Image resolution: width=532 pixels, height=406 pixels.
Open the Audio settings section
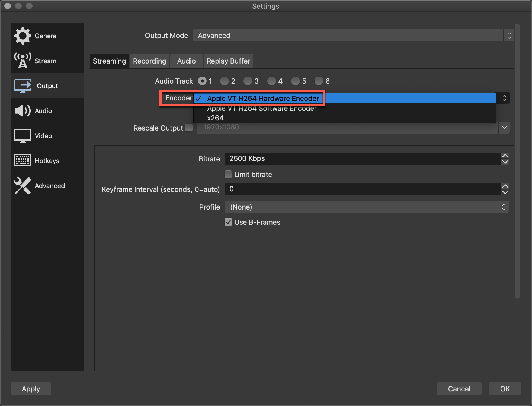pyautogui.click(x=43, y=111)
